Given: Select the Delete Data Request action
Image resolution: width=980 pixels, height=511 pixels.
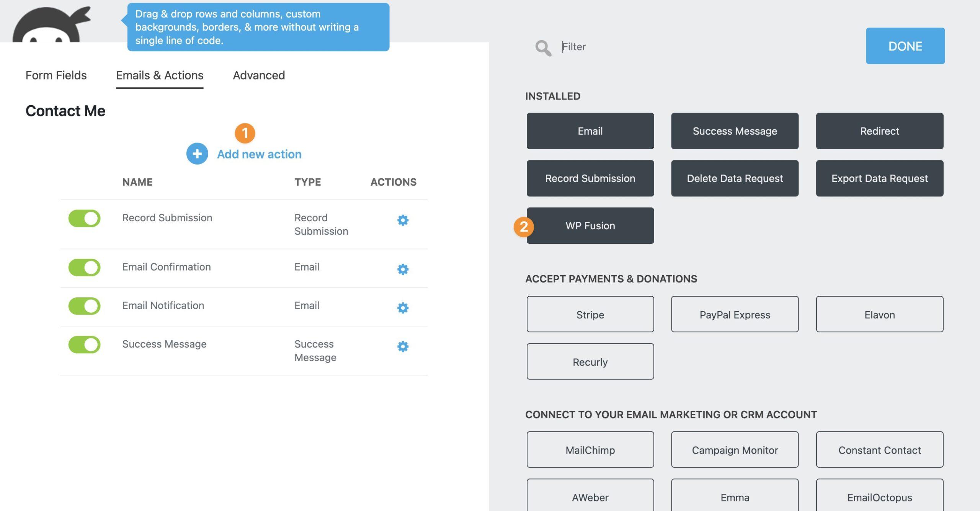Looking at the screenshot, I should tap(735, 178).
